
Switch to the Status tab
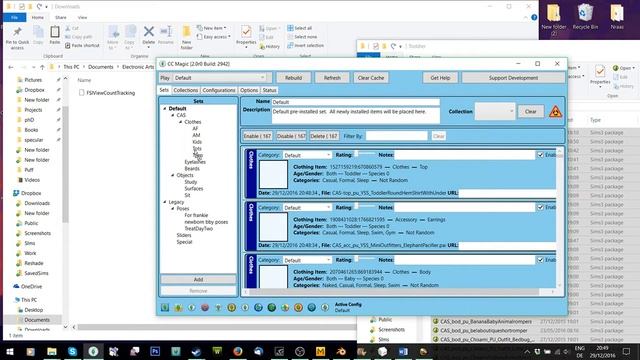click(269, 90)
